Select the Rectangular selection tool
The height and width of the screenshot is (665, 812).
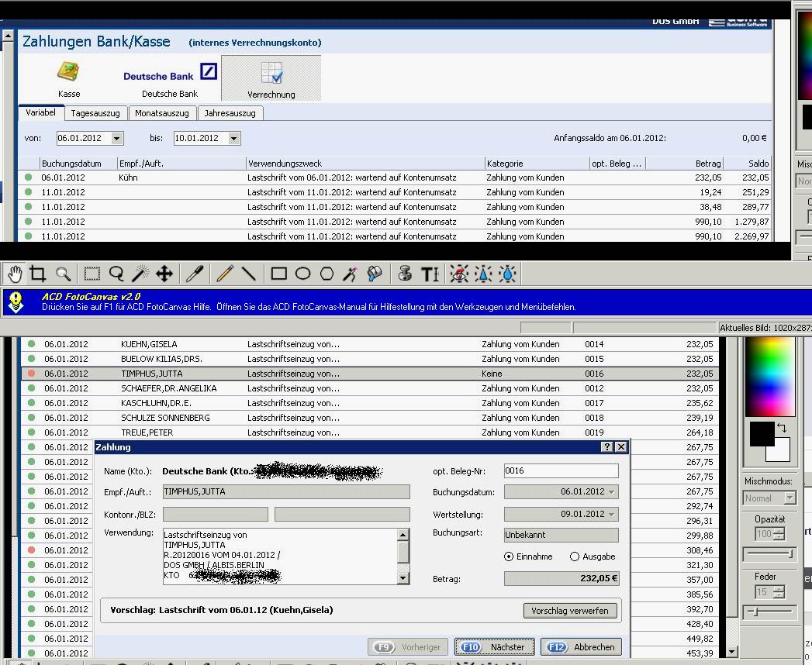point(92,274)
